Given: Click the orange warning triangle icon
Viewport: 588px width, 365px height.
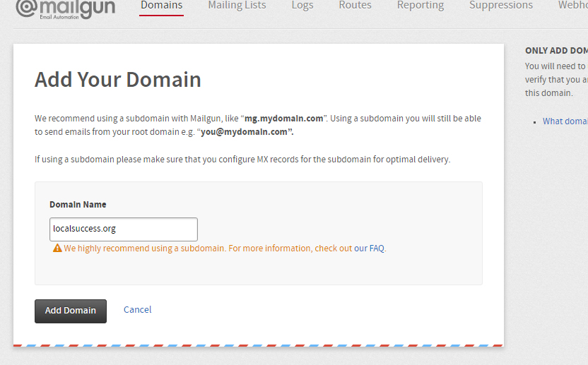Looking at the screenshot, I should [57, 249].
